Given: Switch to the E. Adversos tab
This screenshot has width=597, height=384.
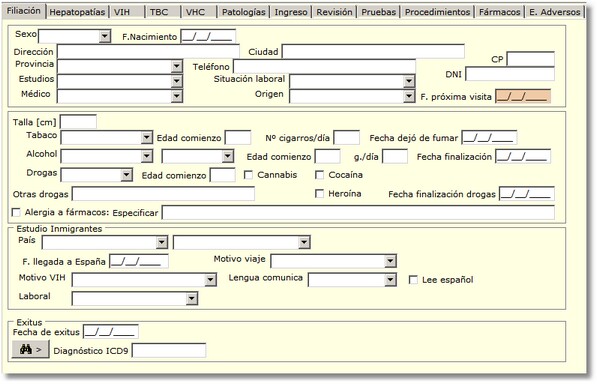Looking at the screenshot, I should [x=555, y=12].
